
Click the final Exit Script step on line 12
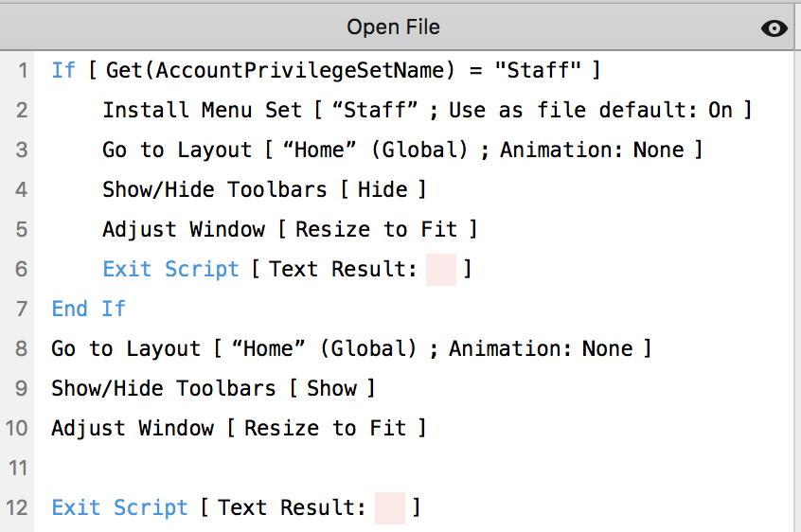[x=236, y=508]
